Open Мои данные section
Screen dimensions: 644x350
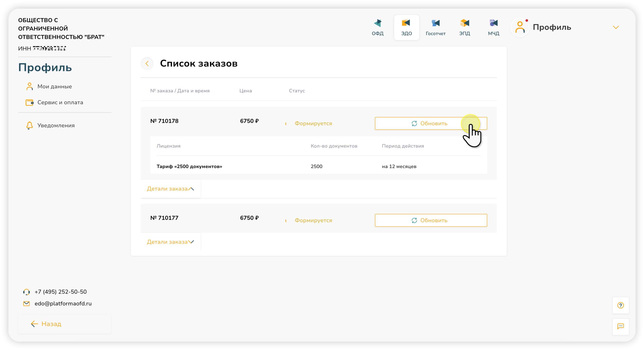click(55, 86)
